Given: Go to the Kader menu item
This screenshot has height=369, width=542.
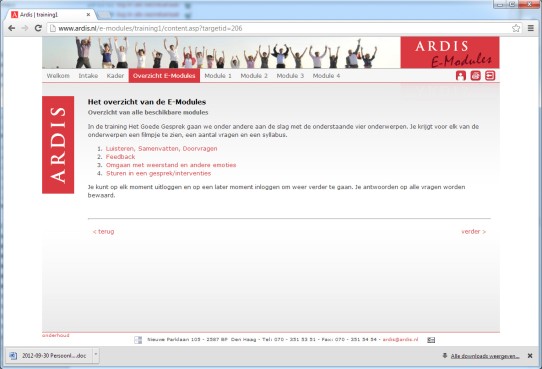Looking at the screenshot, I should click(x=115, y=76).
